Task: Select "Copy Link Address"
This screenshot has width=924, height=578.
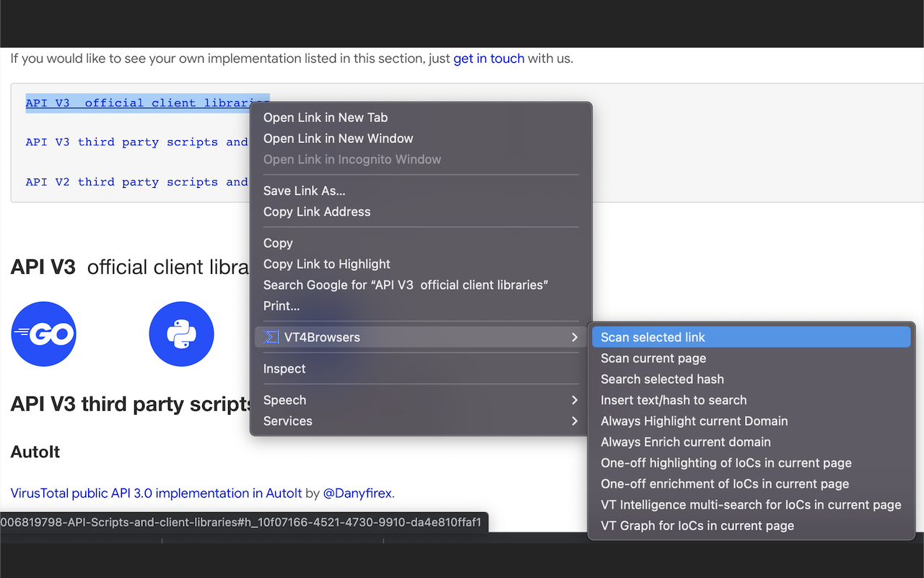Action: [316, 211]
